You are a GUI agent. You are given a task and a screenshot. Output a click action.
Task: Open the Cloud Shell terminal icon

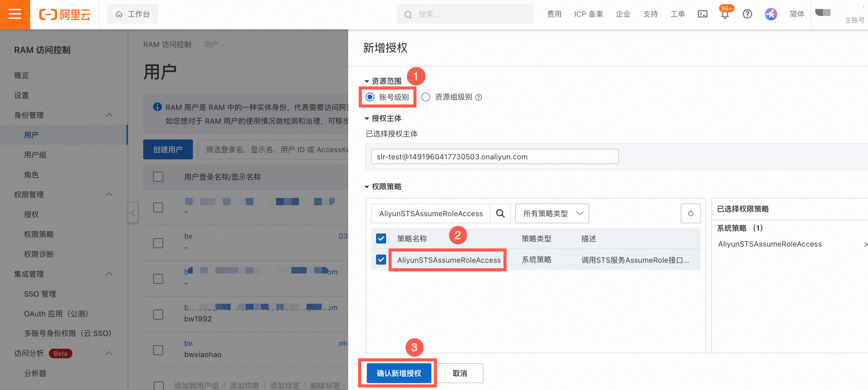click(702, 14)
